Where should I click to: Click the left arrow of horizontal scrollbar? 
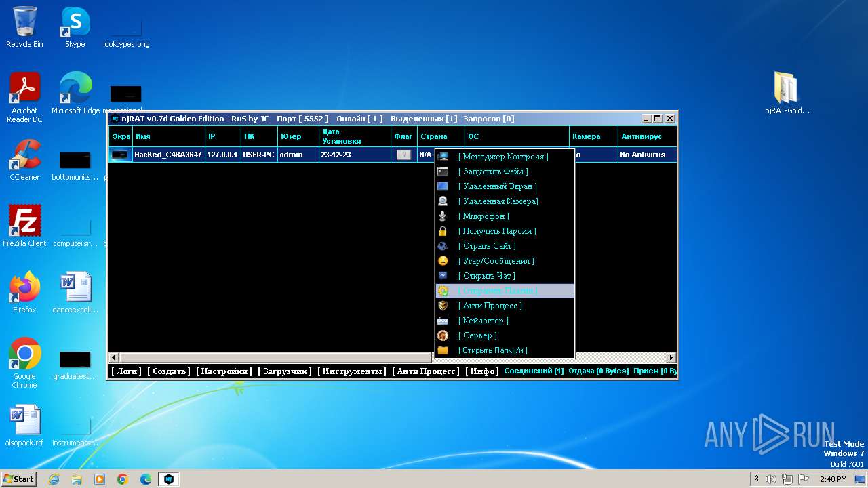coord(114,357)
